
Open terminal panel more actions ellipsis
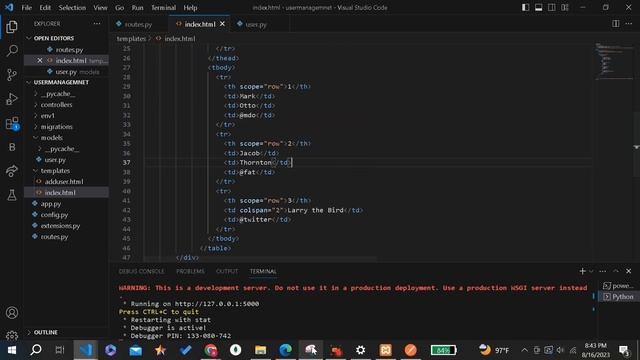[602, 271]
